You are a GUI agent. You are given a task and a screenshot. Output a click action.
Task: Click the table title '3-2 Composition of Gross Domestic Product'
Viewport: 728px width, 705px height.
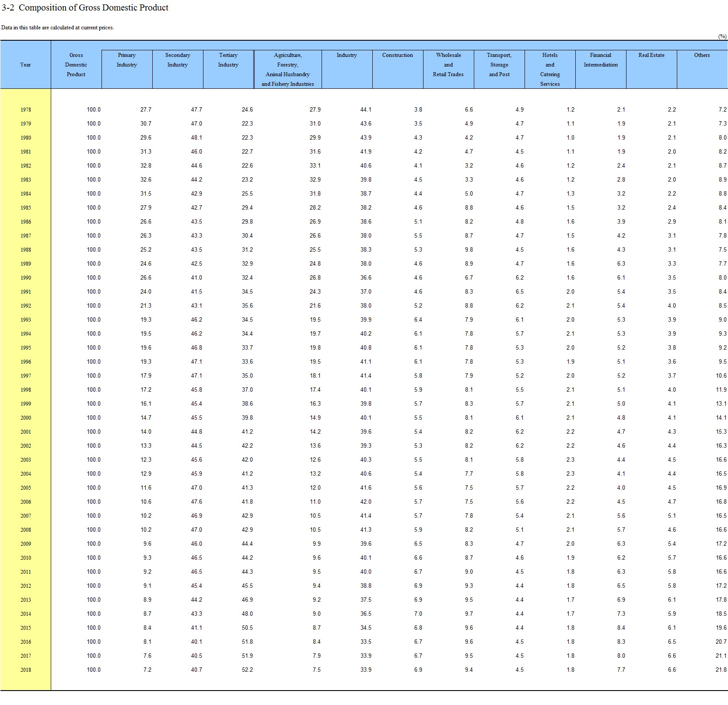tap(85, 7)
